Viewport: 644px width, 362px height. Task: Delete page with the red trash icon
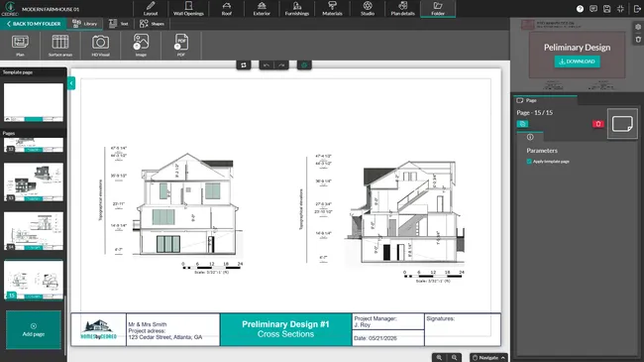point(598,124)
